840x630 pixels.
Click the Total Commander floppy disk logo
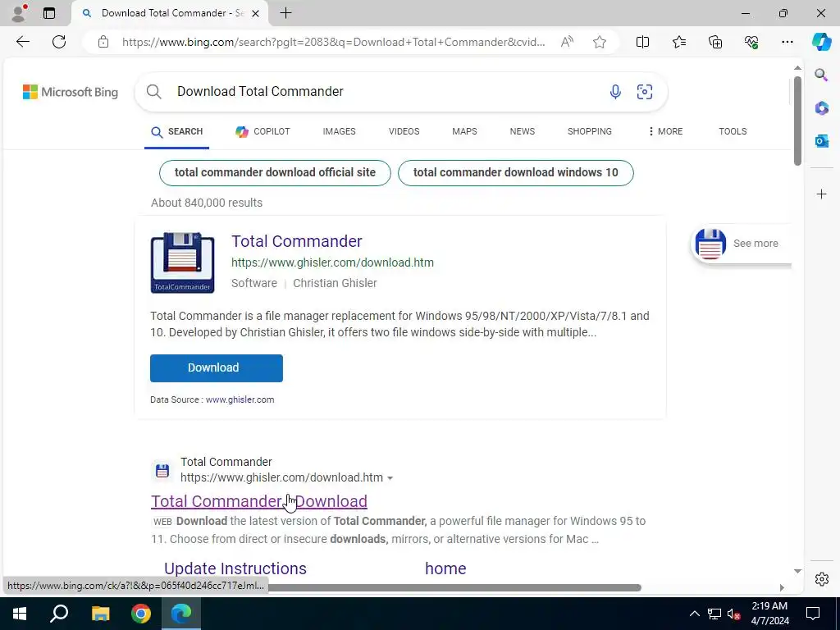(183, 262)
